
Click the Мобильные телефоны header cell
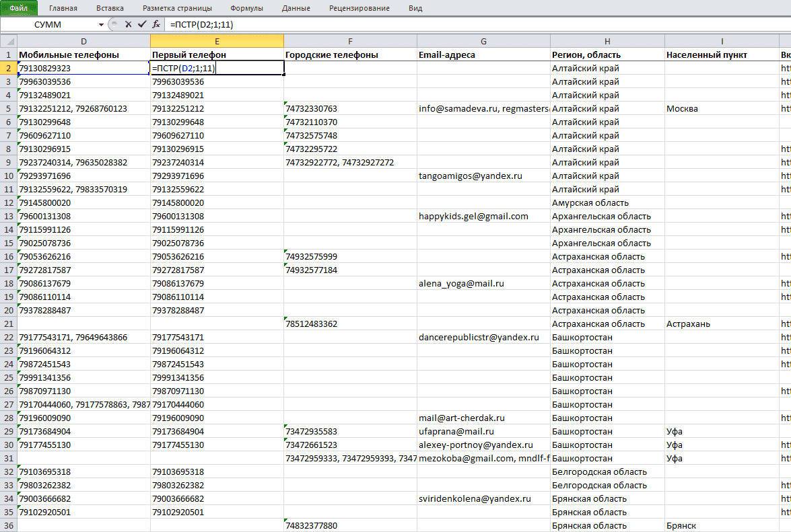coord(83,54)
